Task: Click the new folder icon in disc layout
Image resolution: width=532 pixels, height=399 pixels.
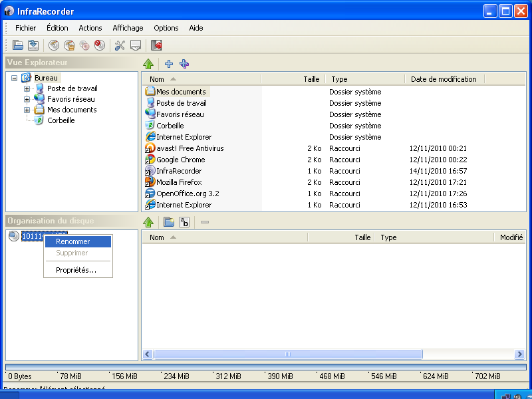Action: tap(169, 222)
